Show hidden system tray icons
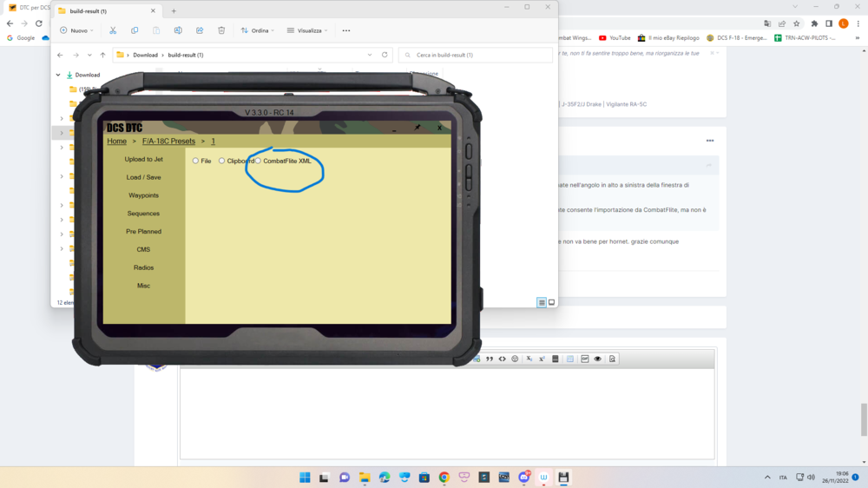Viewport: 868px width, 488px height. click(767, 478)
